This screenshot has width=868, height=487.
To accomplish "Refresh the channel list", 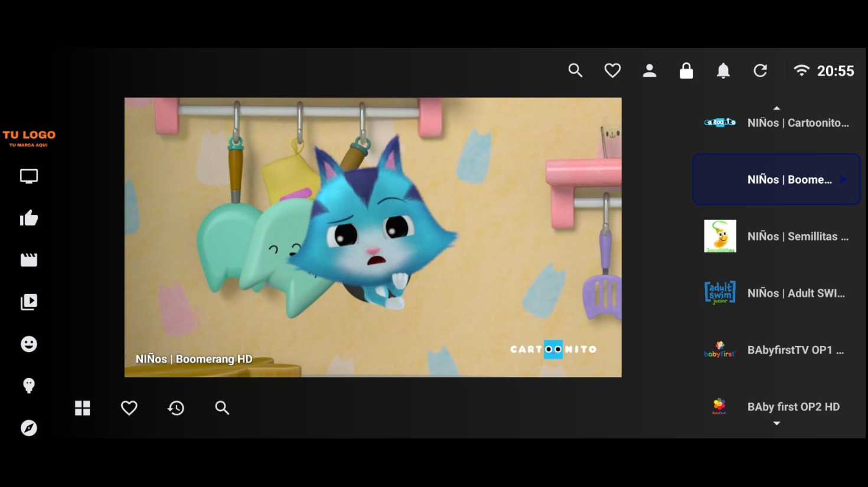I will click(x=761, y=71).
